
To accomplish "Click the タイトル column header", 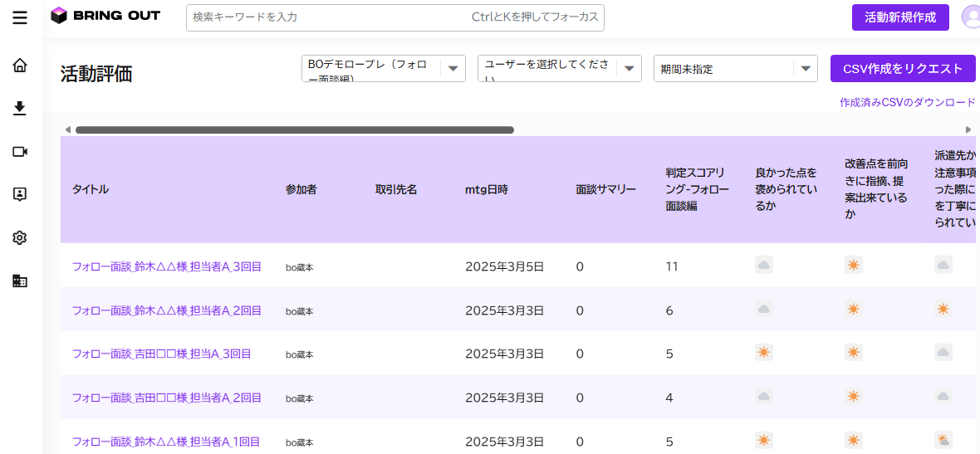I will coord(91,190).
